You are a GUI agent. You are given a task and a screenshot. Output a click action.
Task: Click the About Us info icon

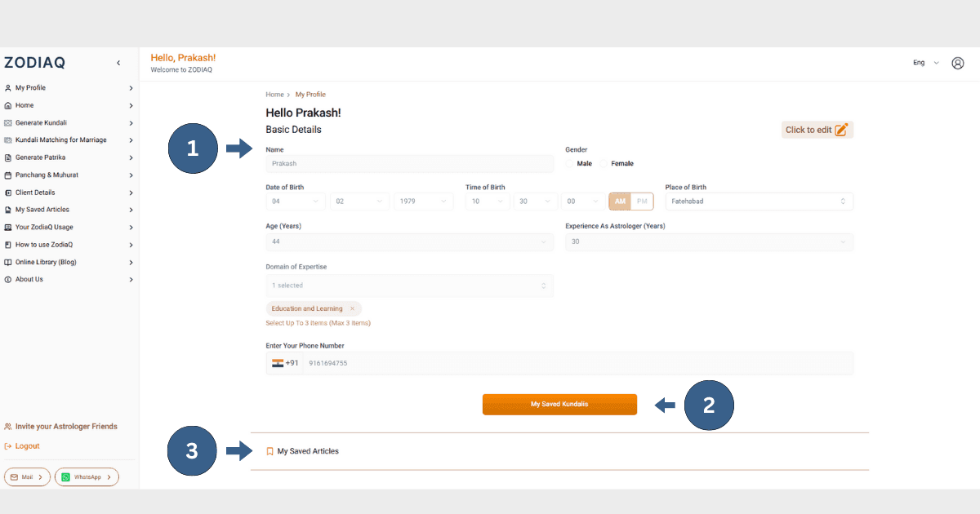(x=7, y=279)
